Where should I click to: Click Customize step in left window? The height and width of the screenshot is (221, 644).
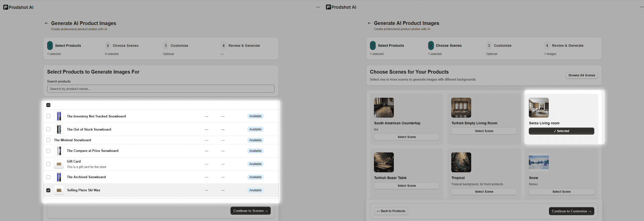tap(176, 46)
